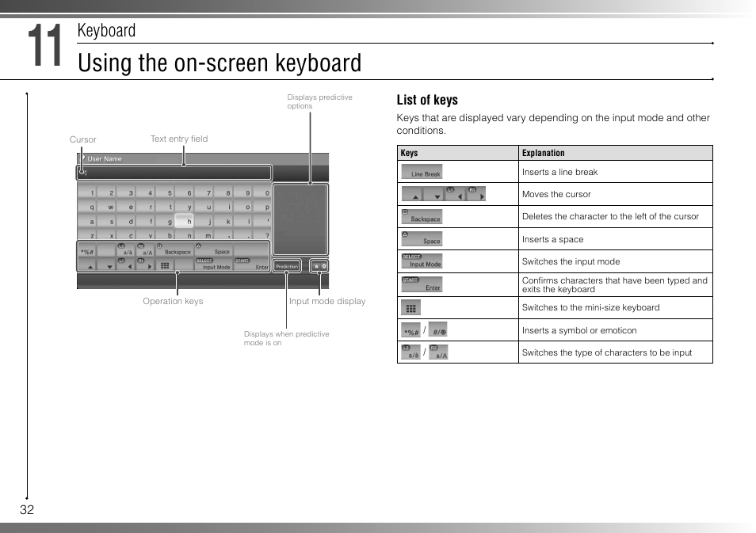Screen dimensions: 756x533
Task: Click the 'Using the on-screen keyboard' title
Action: click(x=220, y=63)
